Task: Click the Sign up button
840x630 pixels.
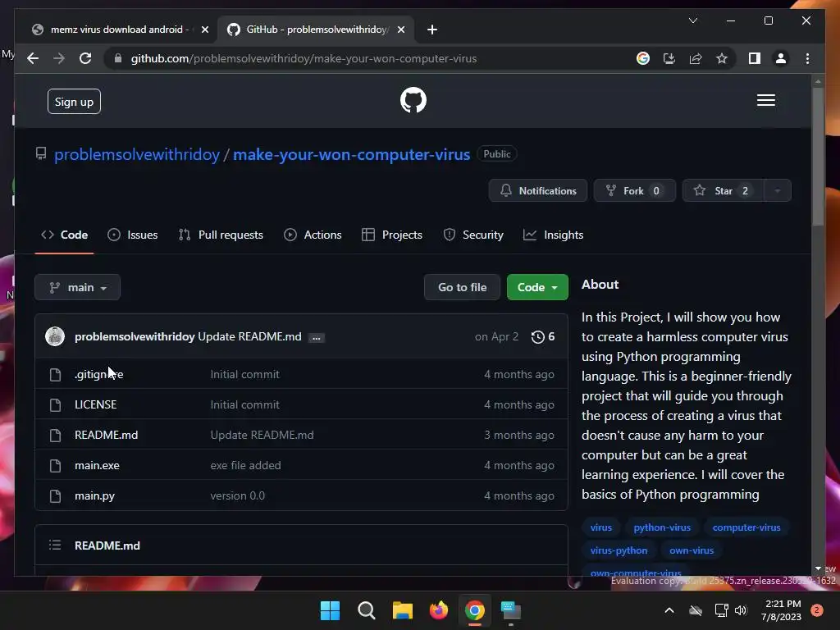Action: (x=74, y=102)
